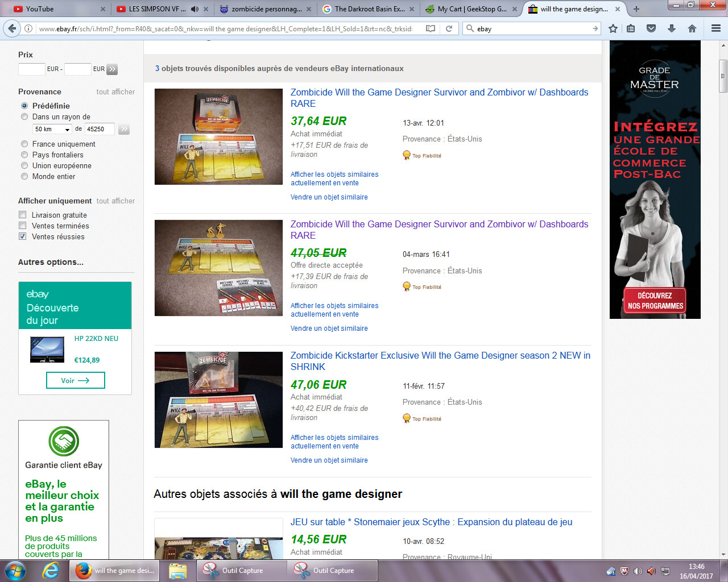Click the search go arrow in search box
The height and width of the screenshot is (582, 728).
point(595,28)
